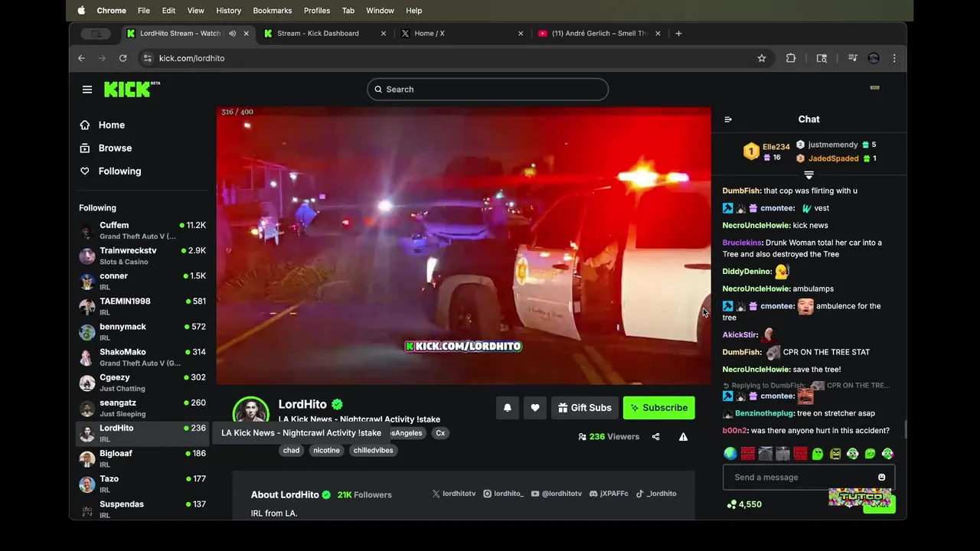Open the Chrome Profiles menu
This screenshot has width=980, height=551.
point(317,11)
